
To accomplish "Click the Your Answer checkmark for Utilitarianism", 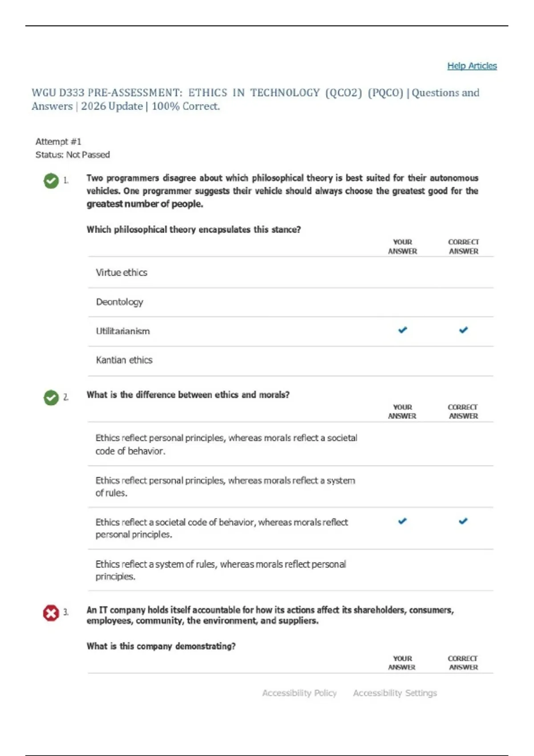I will click(403, 330).
